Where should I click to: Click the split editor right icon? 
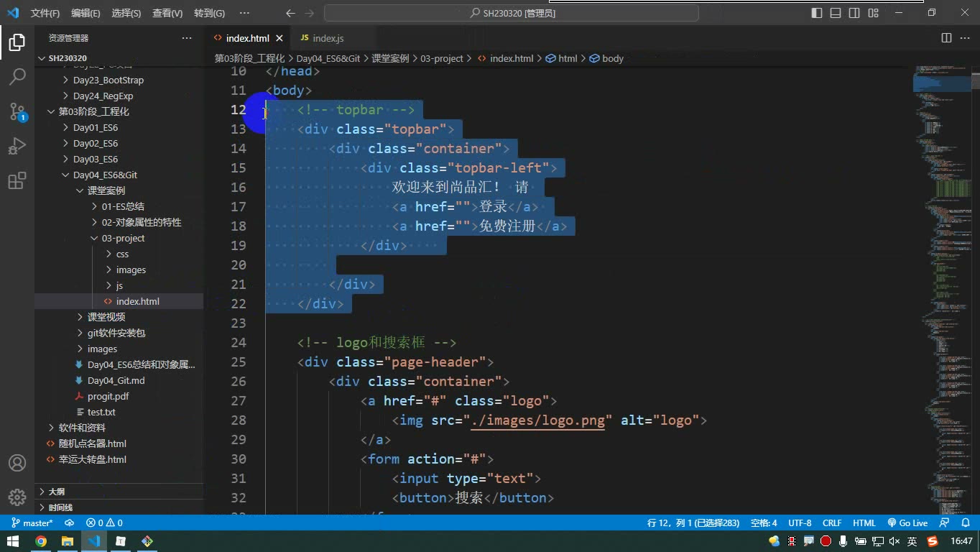point(946,38)
